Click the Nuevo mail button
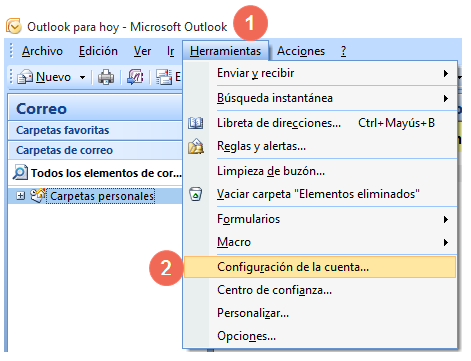 (44, 77)
